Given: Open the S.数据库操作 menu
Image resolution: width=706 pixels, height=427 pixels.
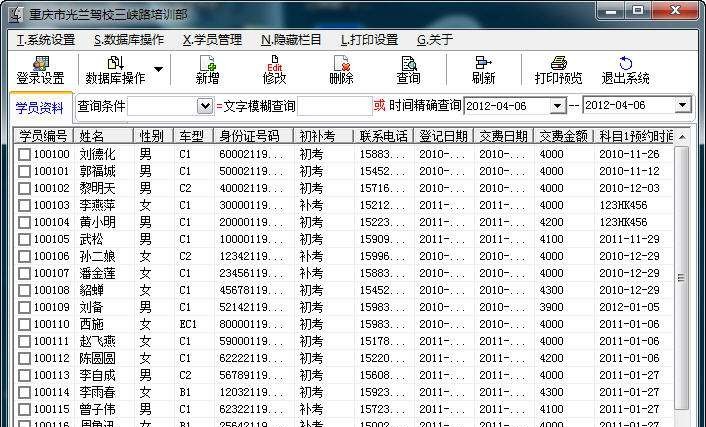Looking at the screenshot, I should pyautogui.click(x=129, y=40).
